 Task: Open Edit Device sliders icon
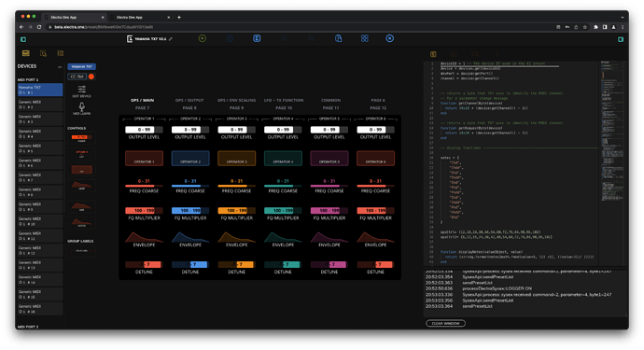[82, 90]
